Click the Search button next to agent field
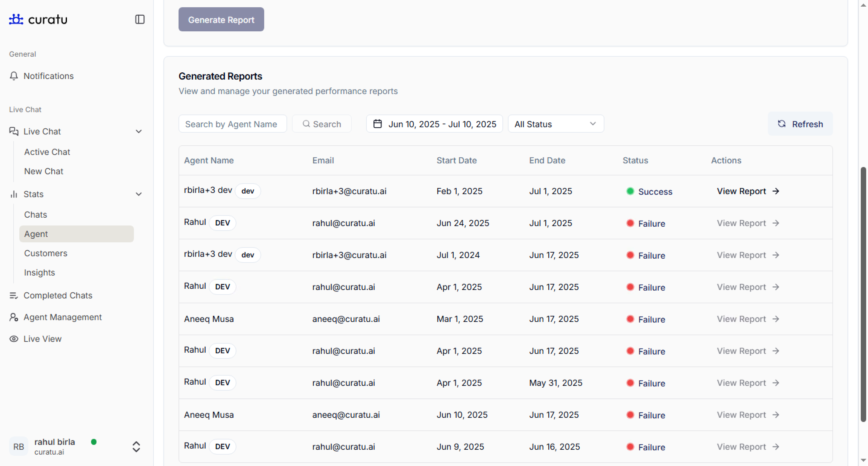 (x=322, y=124)
